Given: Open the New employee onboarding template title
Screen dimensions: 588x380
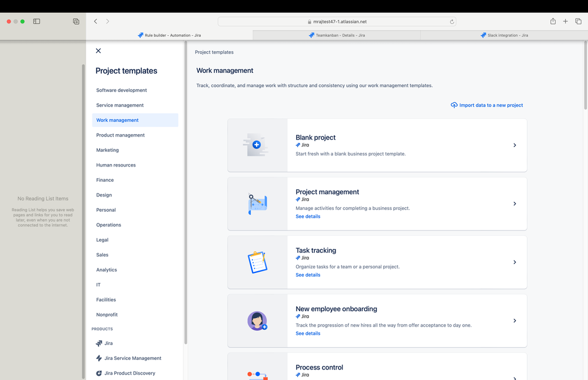Looking at the screenshot, I should [x=336, y=309].
